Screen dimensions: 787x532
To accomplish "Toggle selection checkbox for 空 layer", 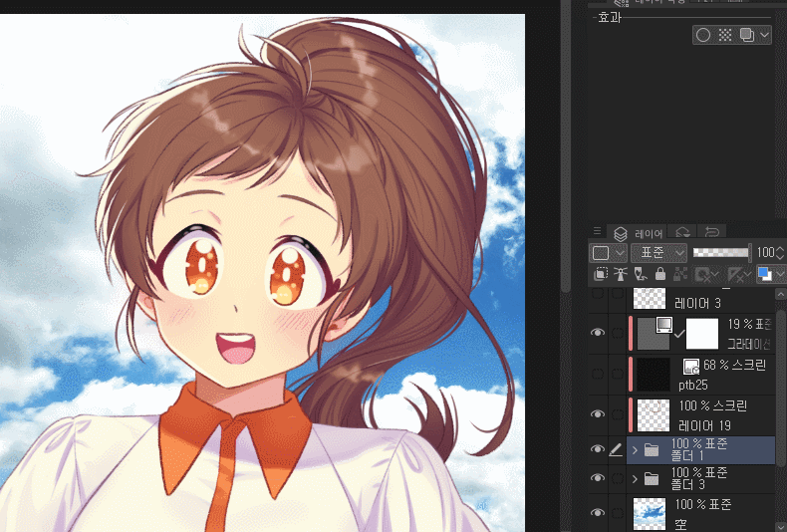I will [x=617, y=513].
